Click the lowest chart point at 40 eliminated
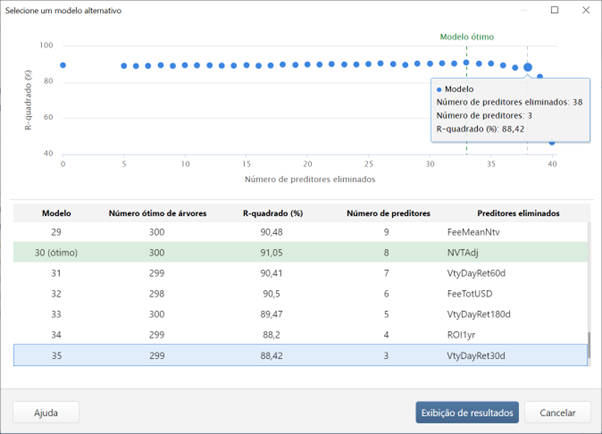Viewport: 602px width, 434px height. tap(551, 142)
